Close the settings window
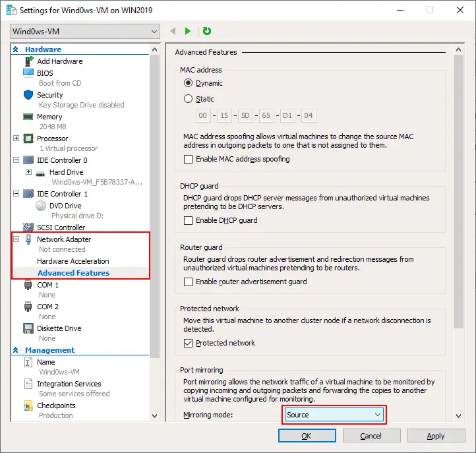Image resolution: width=476 pixels, height=453 pixels. click(x=460, y=10)
